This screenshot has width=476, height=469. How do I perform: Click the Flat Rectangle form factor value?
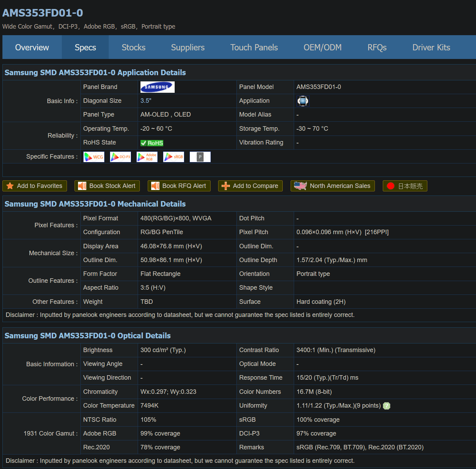(x=160, y=274)
